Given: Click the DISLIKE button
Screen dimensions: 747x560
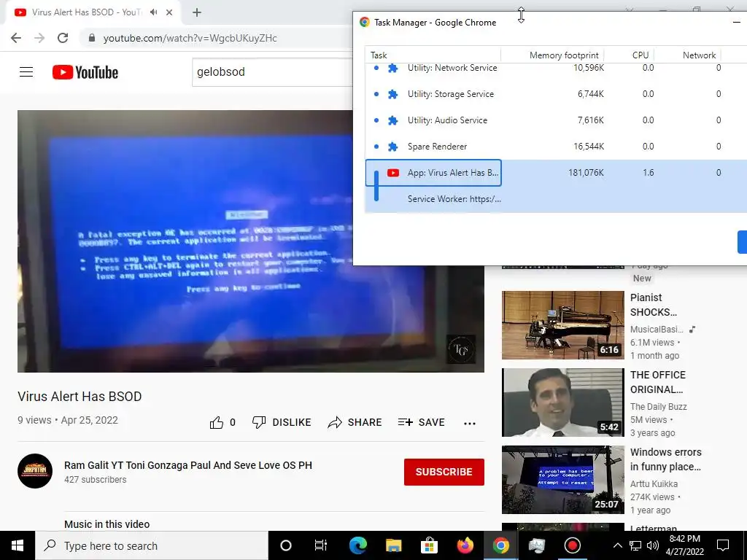Looking at the screenshot, I should point(282,422).
